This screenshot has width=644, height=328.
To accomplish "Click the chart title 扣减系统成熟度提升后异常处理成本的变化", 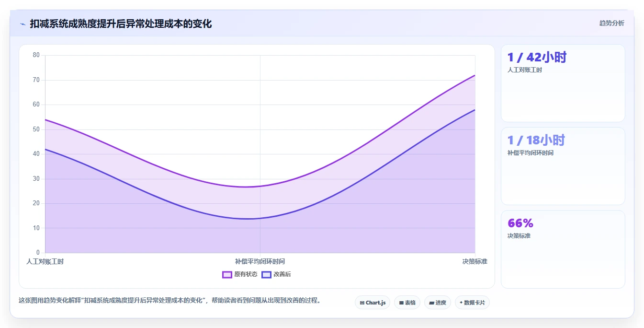I will tap(121, 23).
